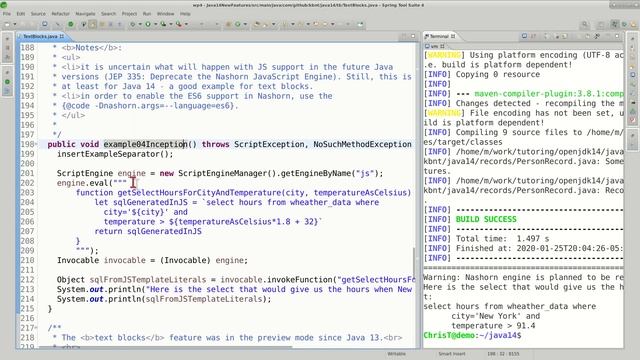This screenshot has width=640, height=360.
Task: Click the External Tools launch icon
Action: (x=179, y=24)
